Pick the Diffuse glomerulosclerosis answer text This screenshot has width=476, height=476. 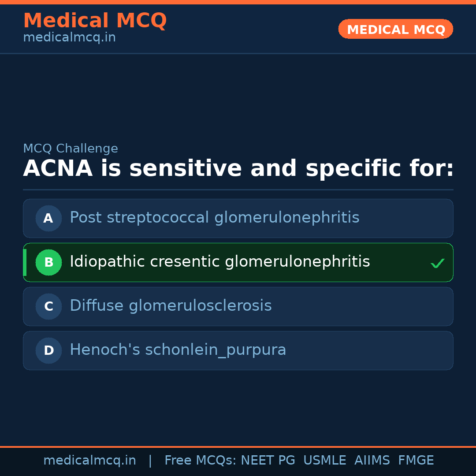pyautogui.click(x=171, y=306)
